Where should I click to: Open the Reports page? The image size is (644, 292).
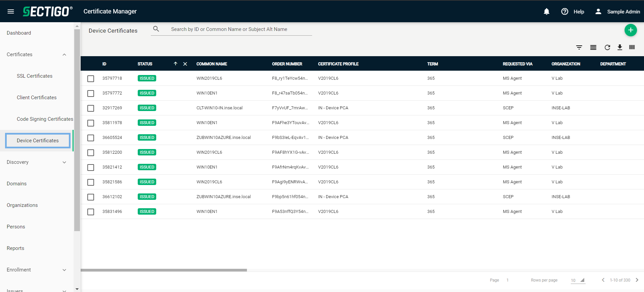point(15,248)
